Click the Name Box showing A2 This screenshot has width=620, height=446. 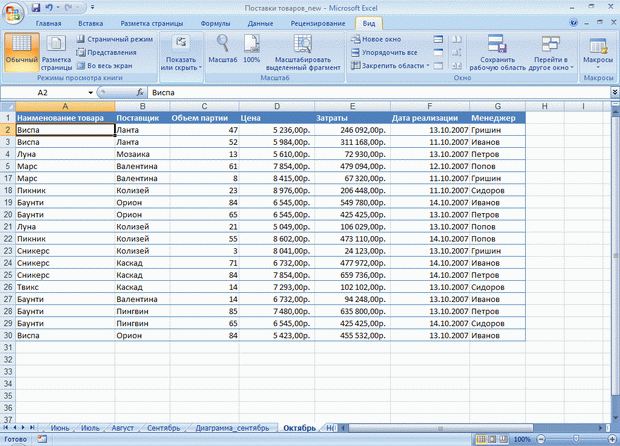click(x=43, y=93)
